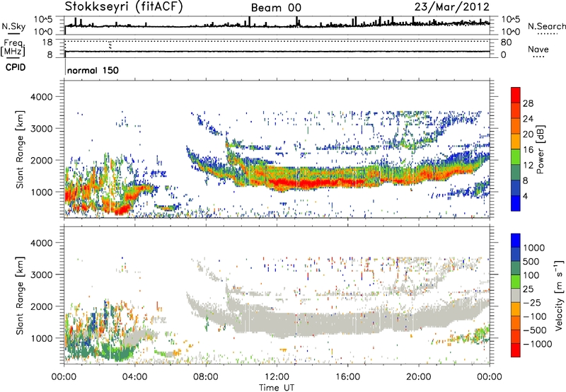
Task: Click the 16:00 time tick label
Action: [347, 377]
